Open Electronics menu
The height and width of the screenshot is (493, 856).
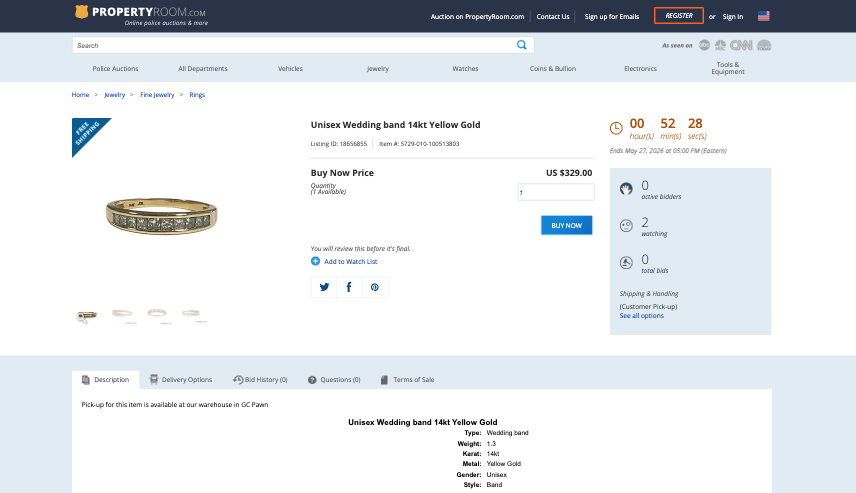coord(640,68)
